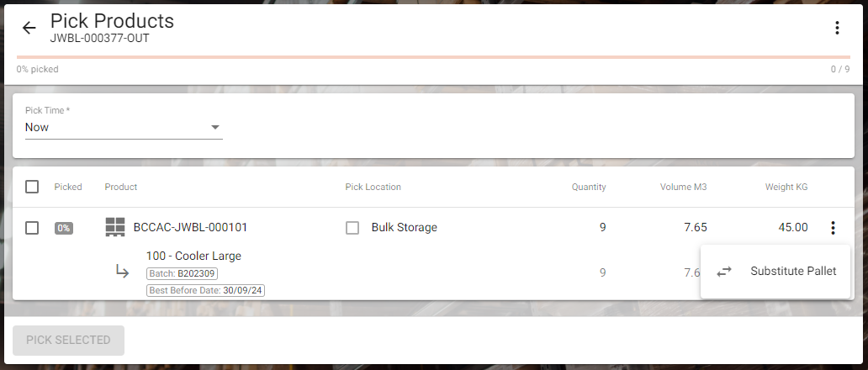The height and width of the screenshot is (370, 868).
Task: Click the Best Before Date 30/09/24 tag
Action: pos(205,290)
